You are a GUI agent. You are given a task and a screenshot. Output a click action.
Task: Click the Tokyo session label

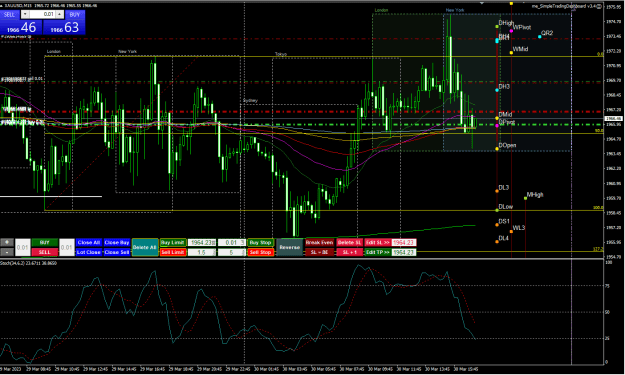pyautogui.click(x=281, y=54)
